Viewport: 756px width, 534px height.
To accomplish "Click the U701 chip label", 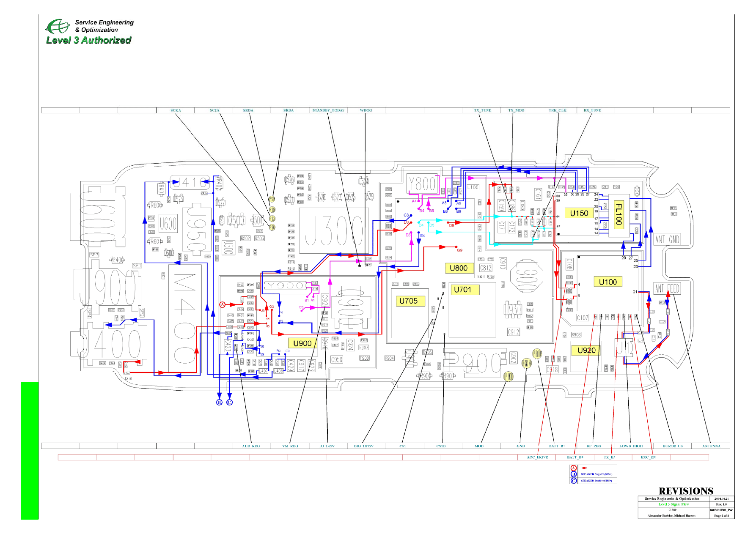I will point(462,290).
